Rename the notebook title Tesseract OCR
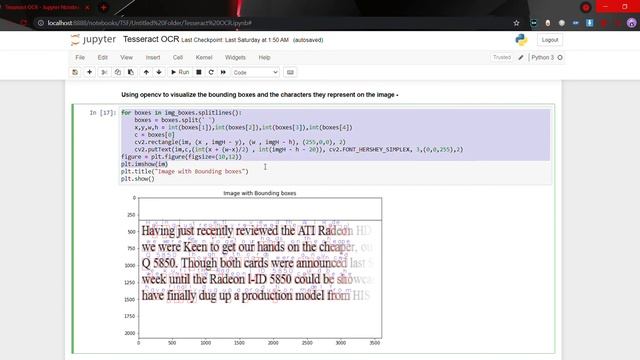Screen dimensions: 640x360 click(x=151, y=39)
